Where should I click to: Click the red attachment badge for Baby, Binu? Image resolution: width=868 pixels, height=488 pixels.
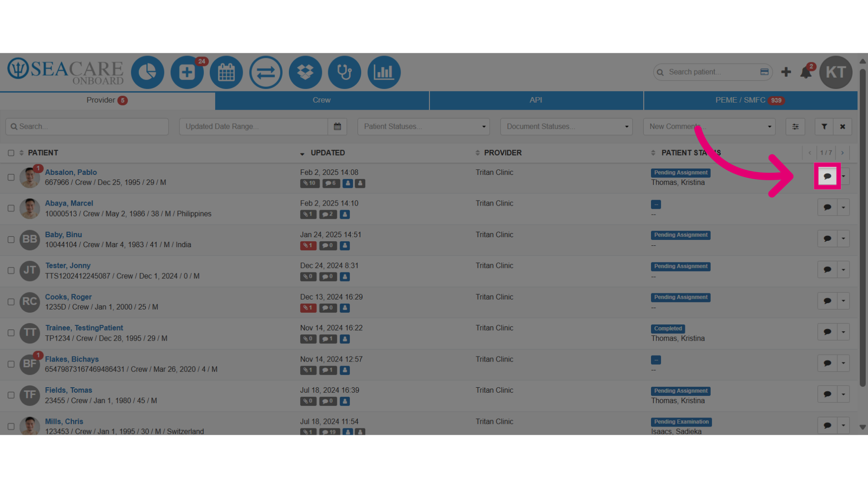pyautogui.click(x=308, y=246)
